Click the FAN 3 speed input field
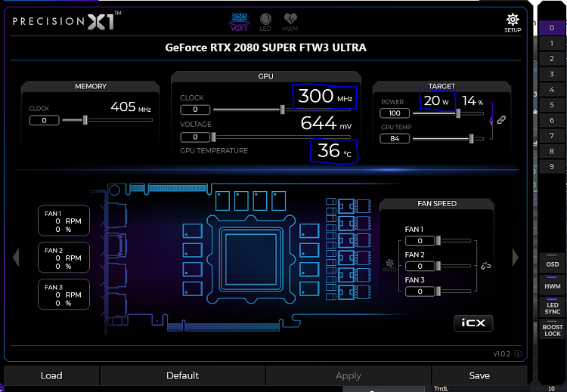This screenshot has height=392, width=567. (420, 292)
